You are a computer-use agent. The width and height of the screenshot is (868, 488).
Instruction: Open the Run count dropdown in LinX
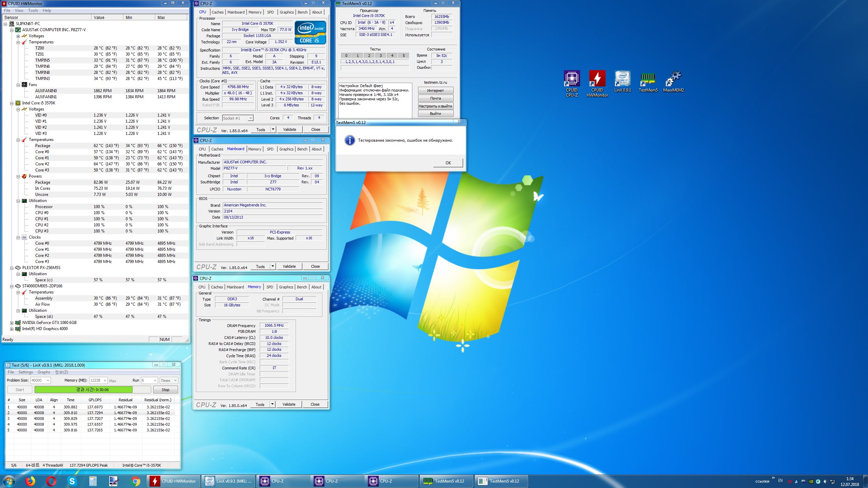pos(155,381)
